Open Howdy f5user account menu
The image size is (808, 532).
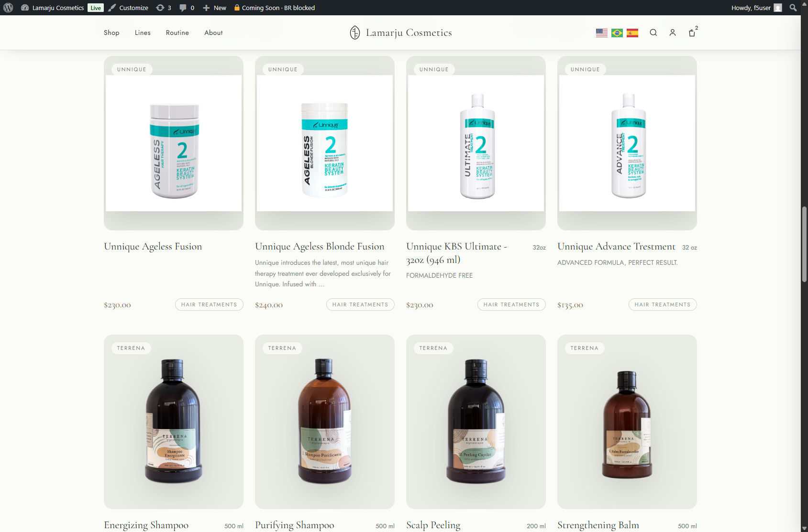(756, 8)
